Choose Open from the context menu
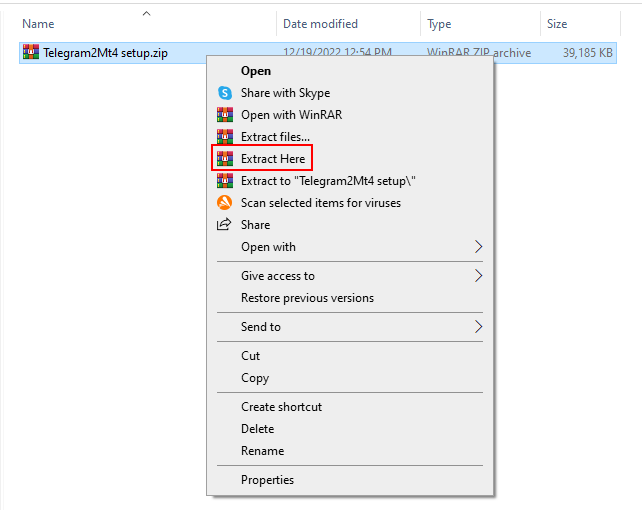Viewport: 642px width, 510px height. point(256,71)
